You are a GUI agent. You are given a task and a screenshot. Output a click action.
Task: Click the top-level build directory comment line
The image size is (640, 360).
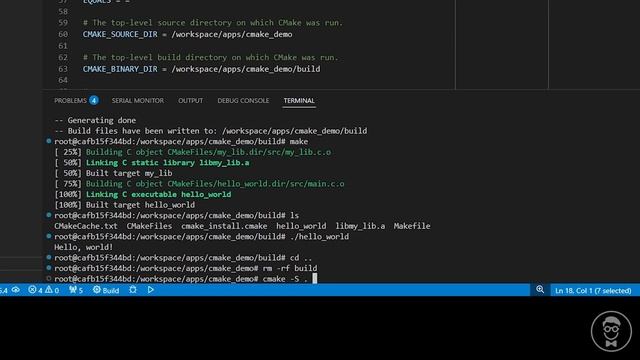coord(210,58)
